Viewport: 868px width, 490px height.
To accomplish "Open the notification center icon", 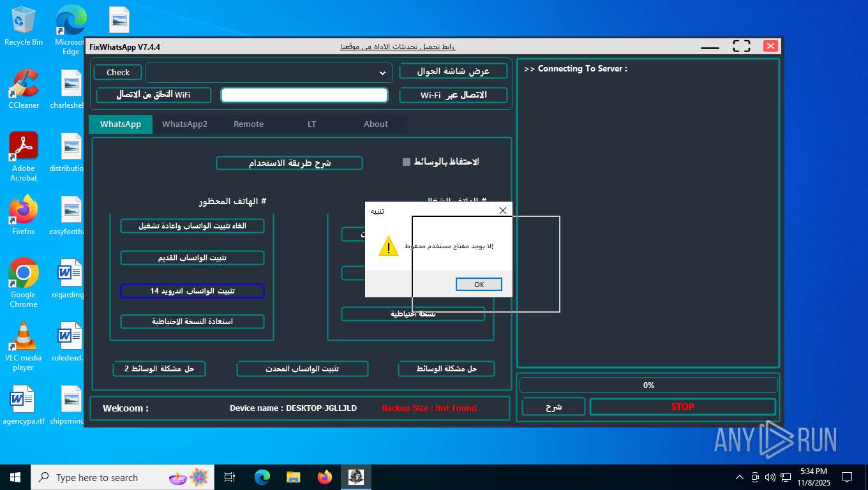I will point(847,477).
